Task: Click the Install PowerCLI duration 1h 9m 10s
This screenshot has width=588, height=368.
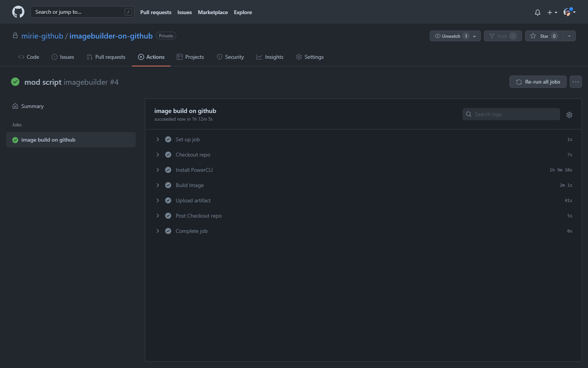Action: tap(561, 170)
